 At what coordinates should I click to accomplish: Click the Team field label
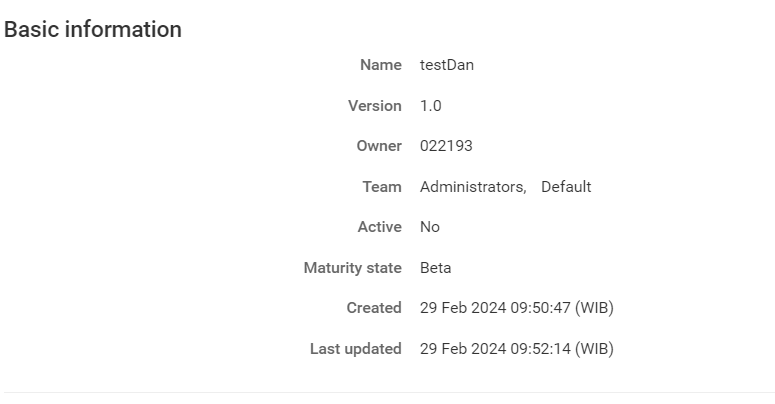coord(382,187)
